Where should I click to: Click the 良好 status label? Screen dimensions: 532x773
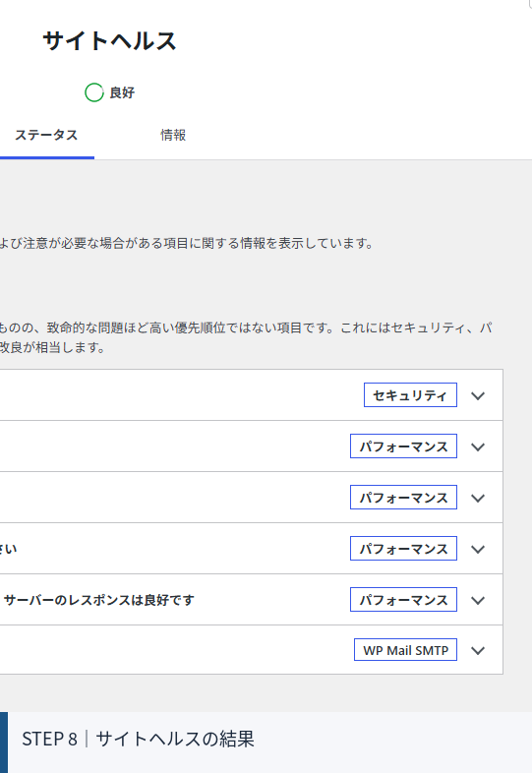click(122, 92)
